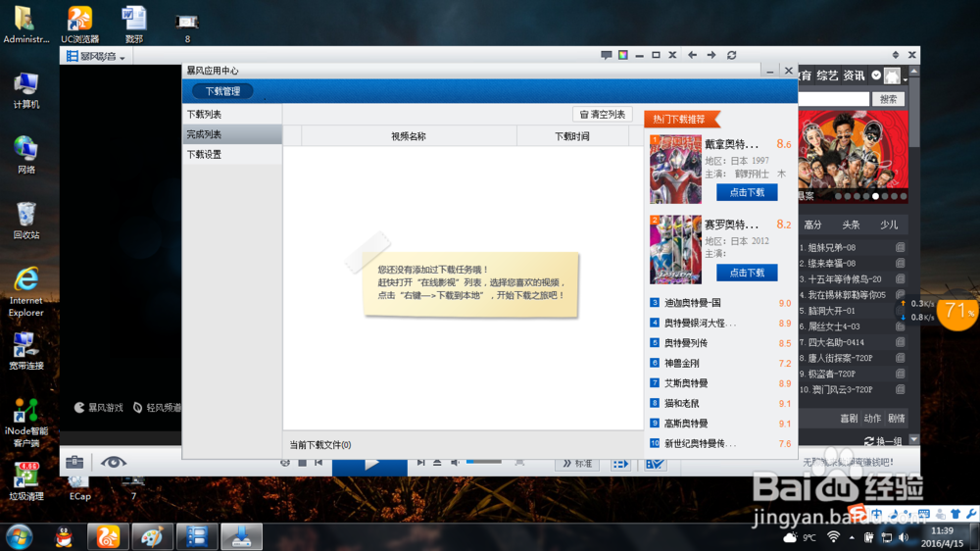
Task: Open 迪迦奥特曼-国 in recommendations
Action: [x=693, y=303]
